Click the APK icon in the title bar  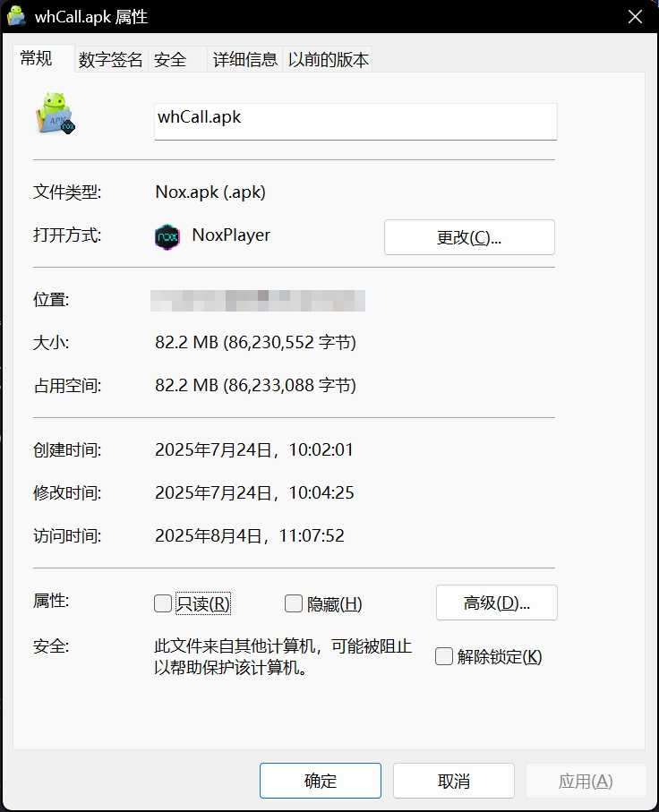pyautogui.click(x=16, y=16)
